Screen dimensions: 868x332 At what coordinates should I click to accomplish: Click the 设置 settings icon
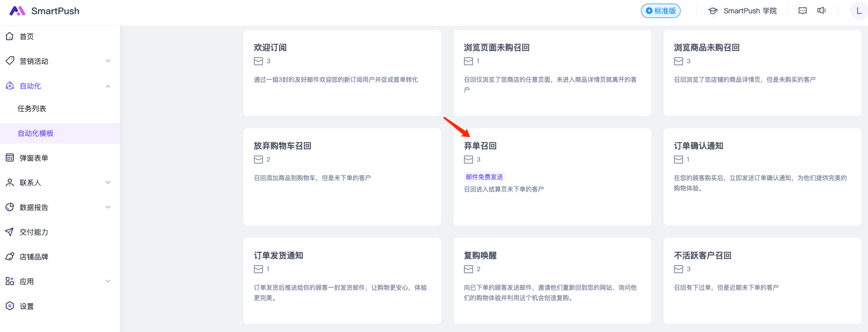tap(9, 306)
